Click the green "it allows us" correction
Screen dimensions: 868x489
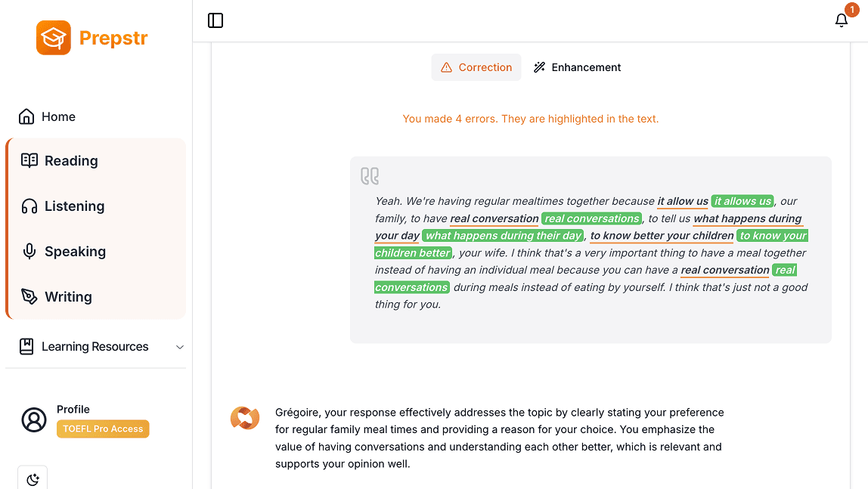[x=742, y=201]
